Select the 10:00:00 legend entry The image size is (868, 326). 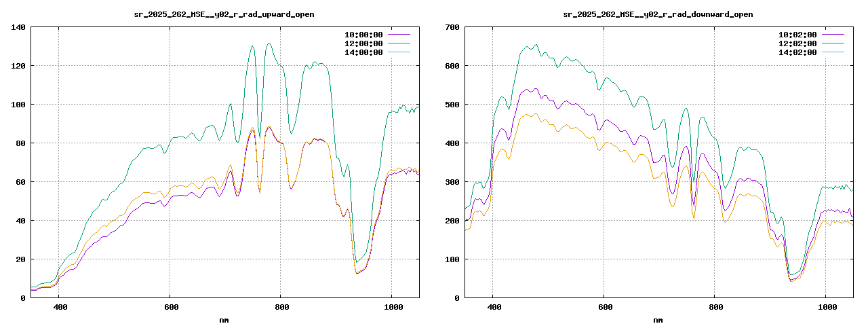(363, 34)
